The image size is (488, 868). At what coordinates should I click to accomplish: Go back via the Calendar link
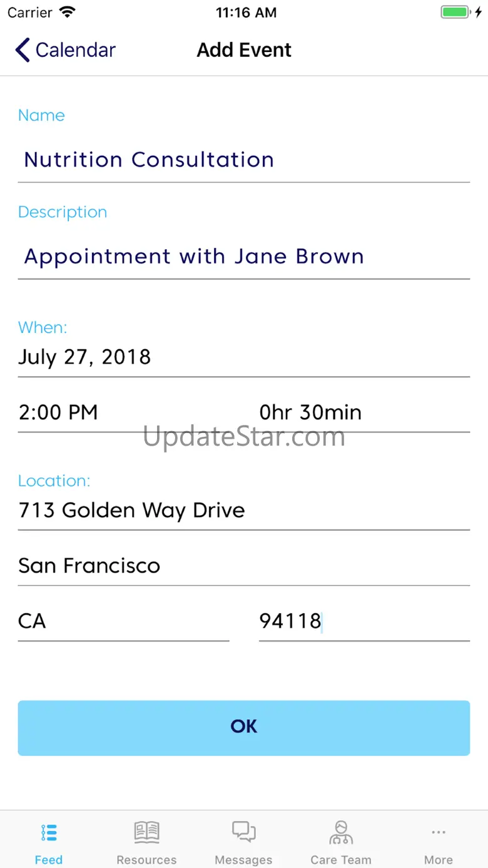(76, 50)
